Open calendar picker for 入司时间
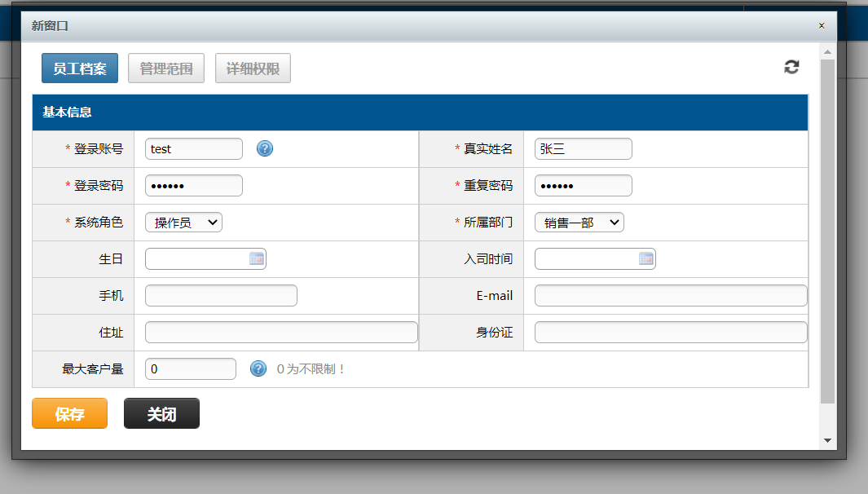The image size is (868, 494). pos(646,258)
